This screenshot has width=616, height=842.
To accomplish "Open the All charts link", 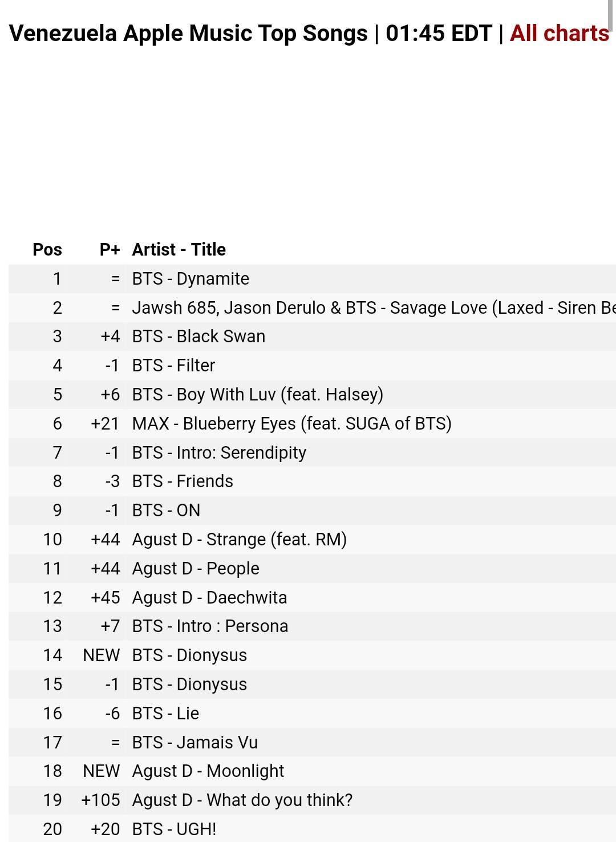I will [x=560, y=33].
